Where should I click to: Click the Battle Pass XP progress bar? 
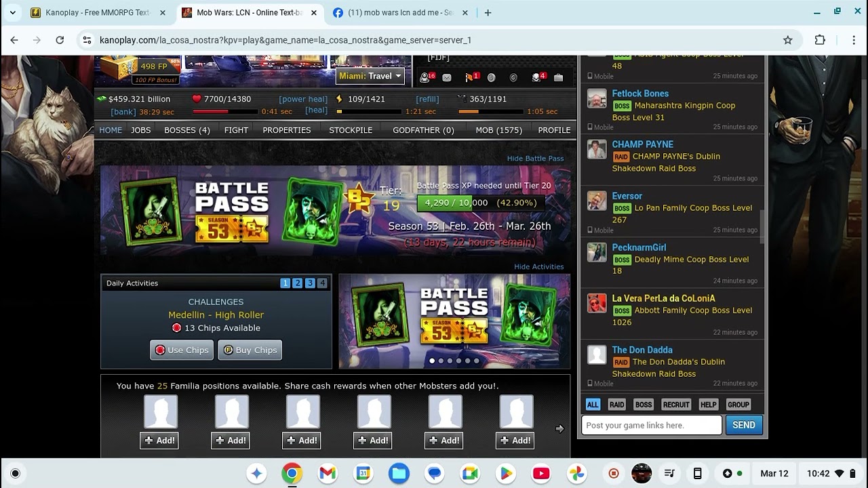click(481, 203)
